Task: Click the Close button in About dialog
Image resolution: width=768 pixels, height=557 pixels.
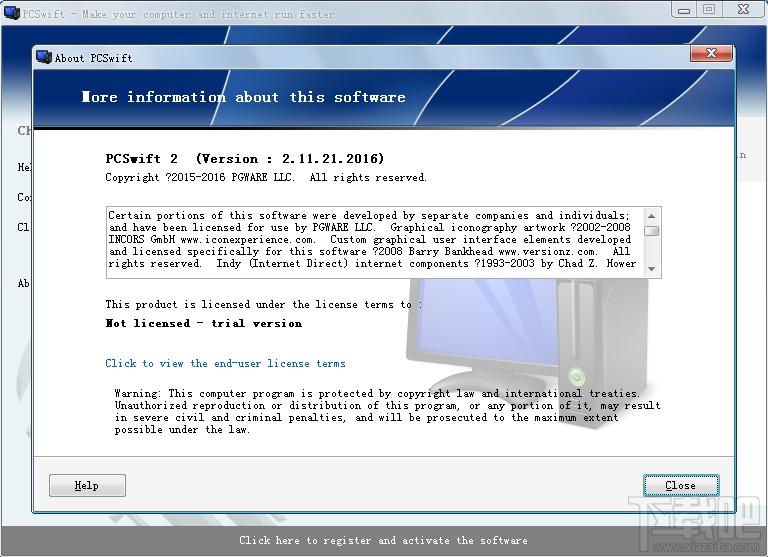Action: pyautogui.click(x=681, y=485)
